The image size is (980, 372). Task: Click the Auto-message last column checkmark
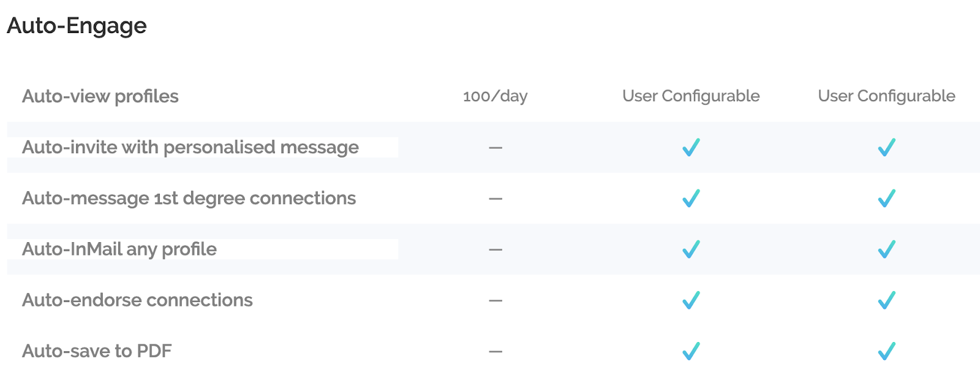(886, 198)
